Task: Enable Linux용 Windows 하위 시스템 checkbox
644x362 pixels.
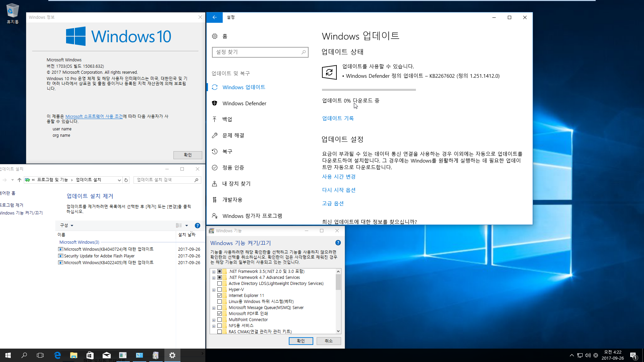Action: [x=219, y=302]
